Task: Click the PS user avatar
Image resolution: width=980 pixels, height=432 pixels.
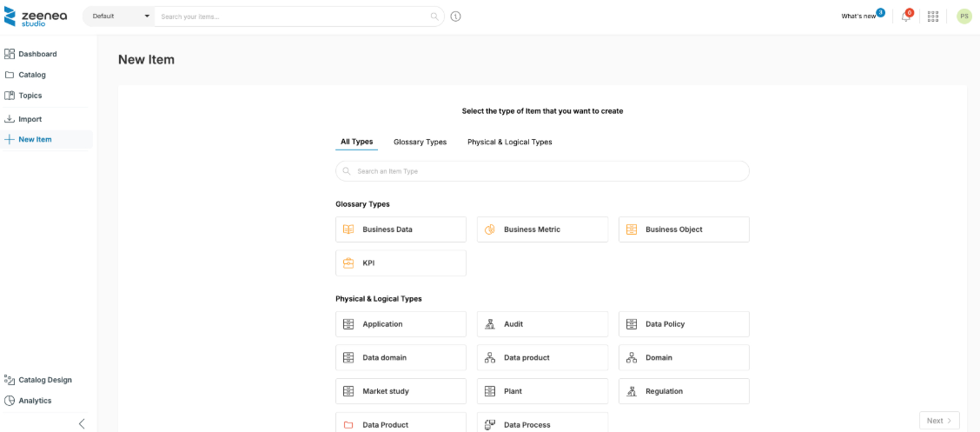Action: pos(963,17)
